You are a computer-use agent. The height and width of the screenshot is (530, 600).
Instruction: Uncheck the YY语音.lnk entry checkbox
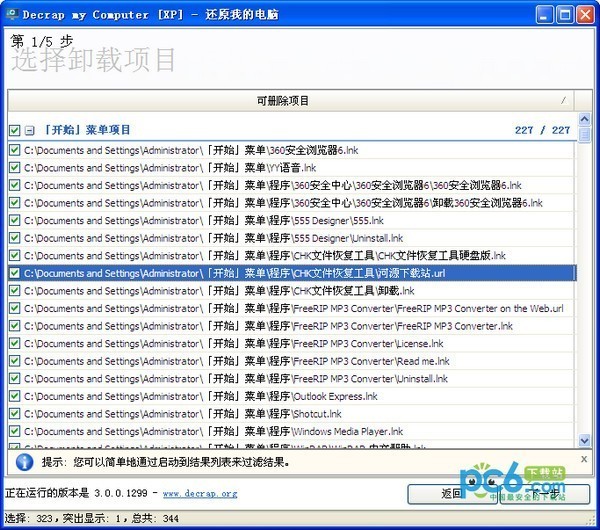[14, 167]
